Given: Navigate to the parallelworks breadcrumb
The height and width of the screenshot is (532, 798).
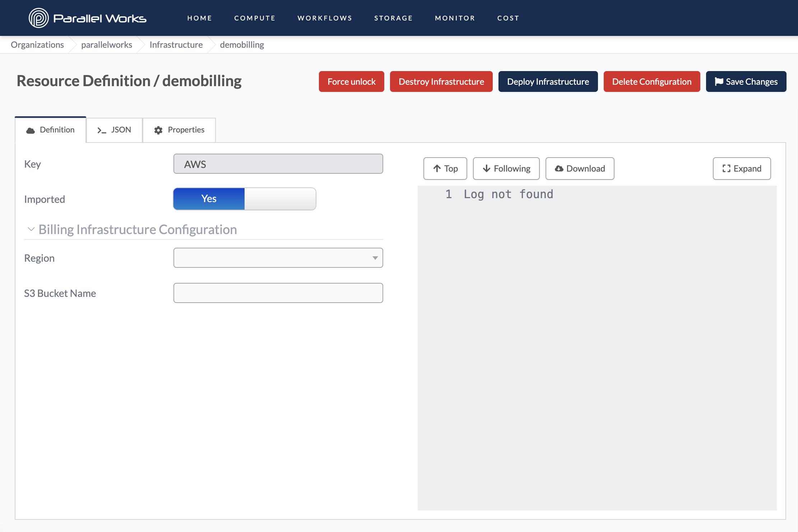Looking at the screenshot, I should click(x=107, y=45).
